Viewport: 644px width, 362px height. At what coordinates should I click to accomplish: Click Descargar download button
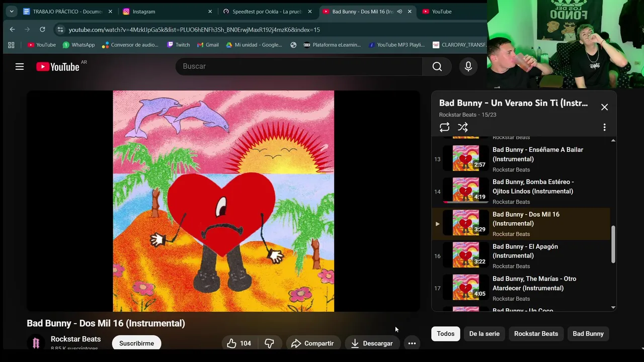coord(372,343)
